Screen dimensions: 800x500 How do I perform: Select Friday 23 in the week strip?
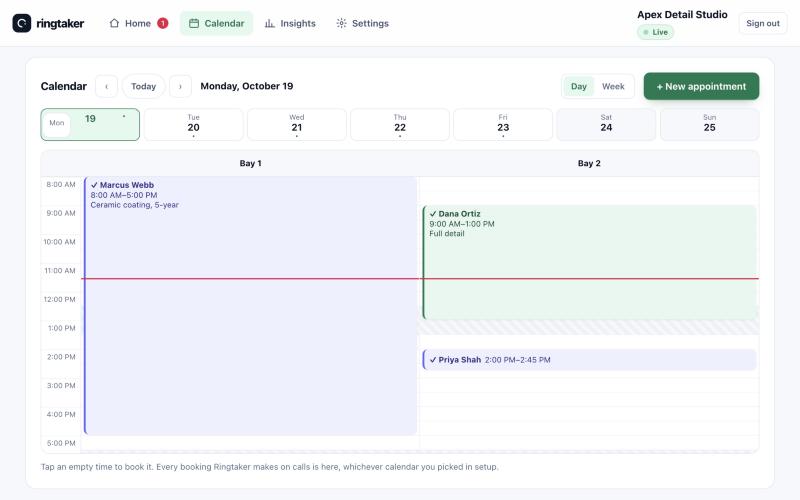(x=503, y=124)
